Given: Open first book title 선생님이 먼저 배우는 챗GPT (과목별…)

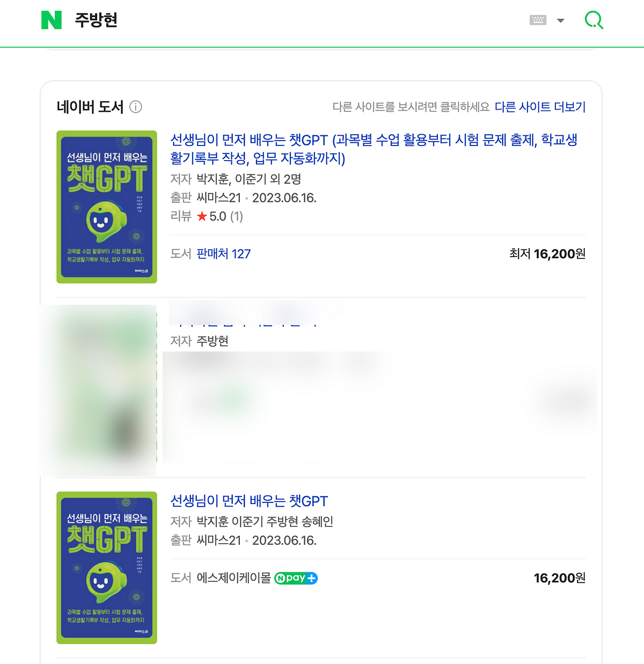Looking at the screenshot, I should [374, 149].
